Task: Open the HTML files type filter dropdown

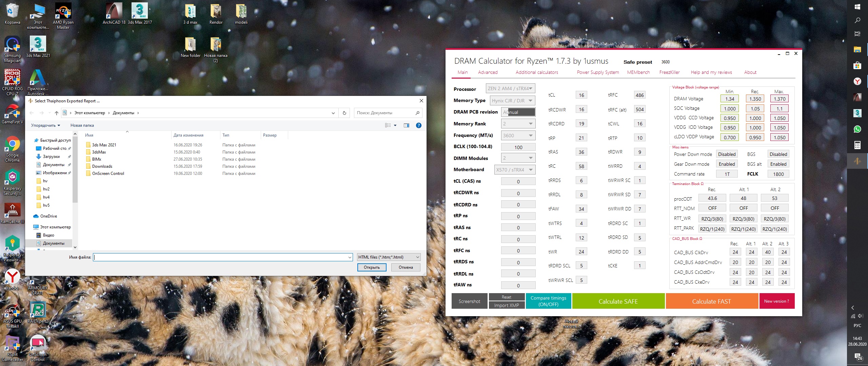Action: [389, 257]
